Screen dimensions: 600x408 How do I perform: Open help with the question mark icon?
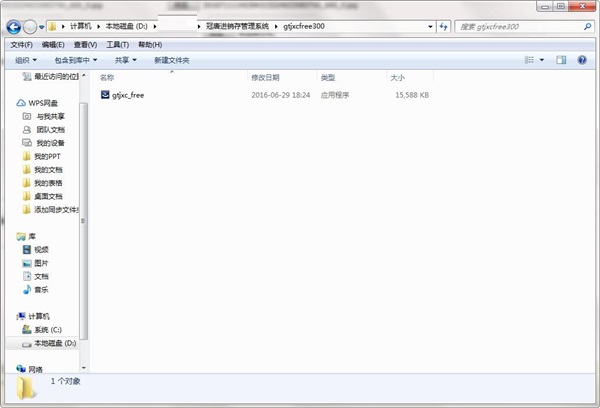[x=582, y=60]
